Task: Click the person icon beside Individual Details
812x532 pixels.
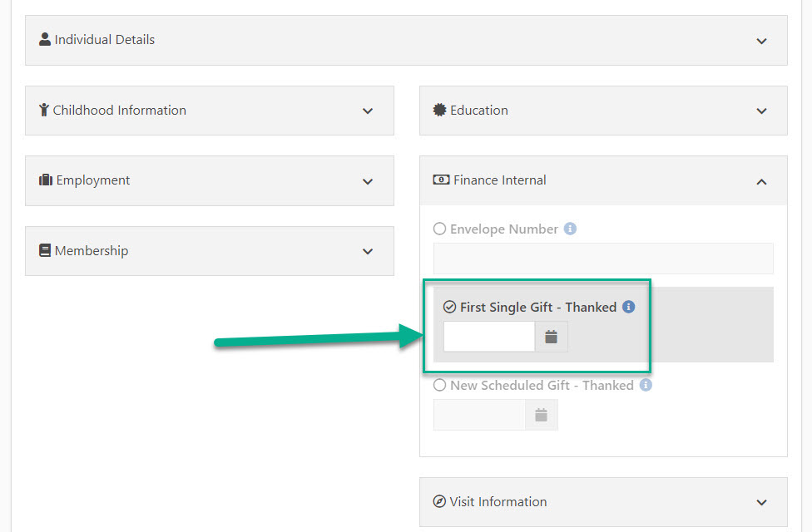Action: coord(45,39)
